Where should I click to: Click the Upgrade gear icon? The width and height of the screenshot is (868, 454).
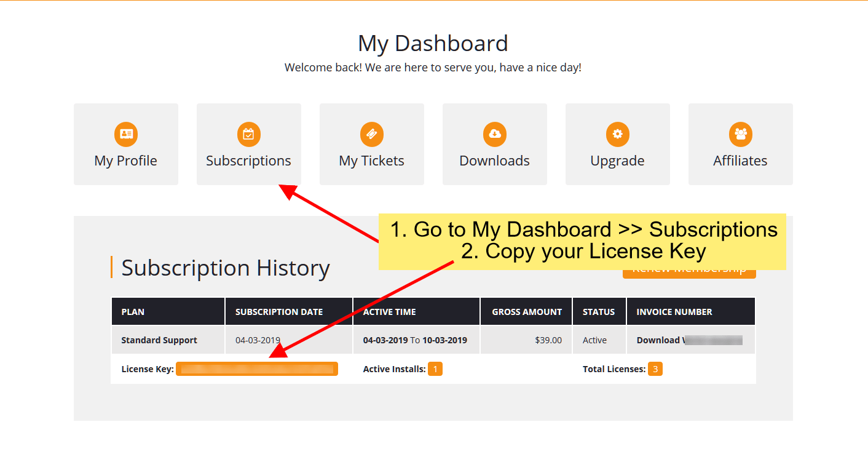618,134
